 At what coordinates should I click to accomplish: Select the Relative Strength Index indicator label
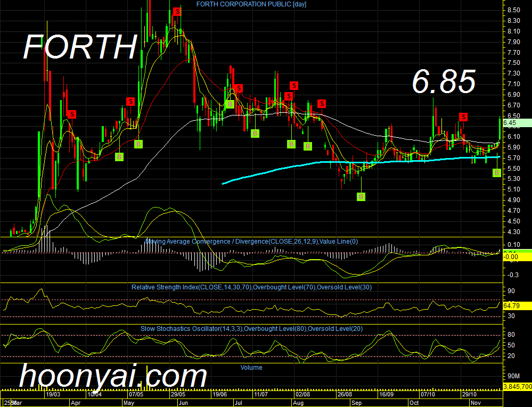point(251,287)
